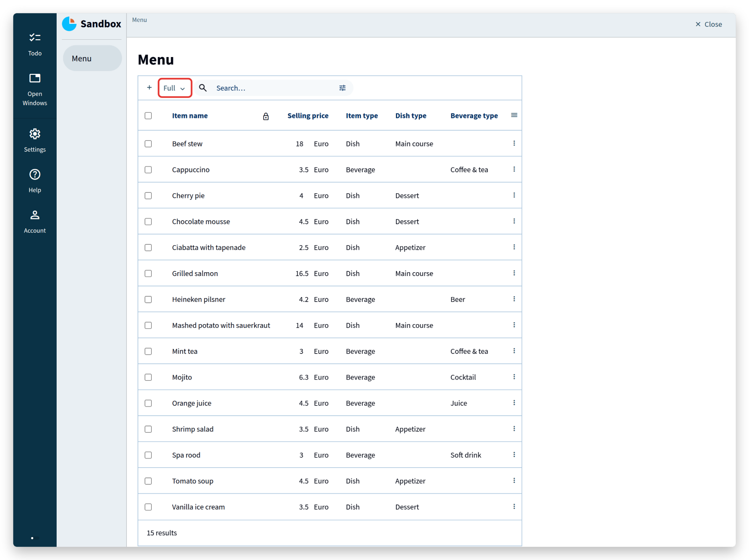Sort by Beverage type column

tap(474, 116)
